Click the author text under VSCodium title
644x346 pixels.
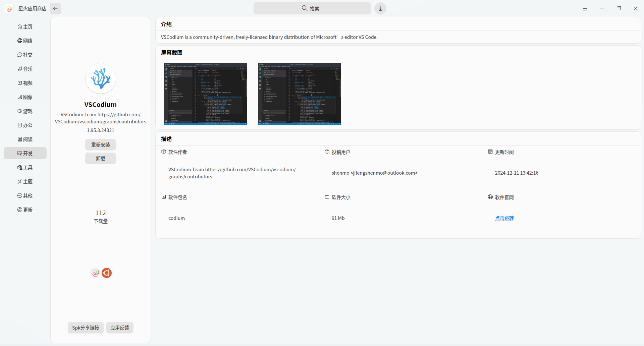coord(101,118)
